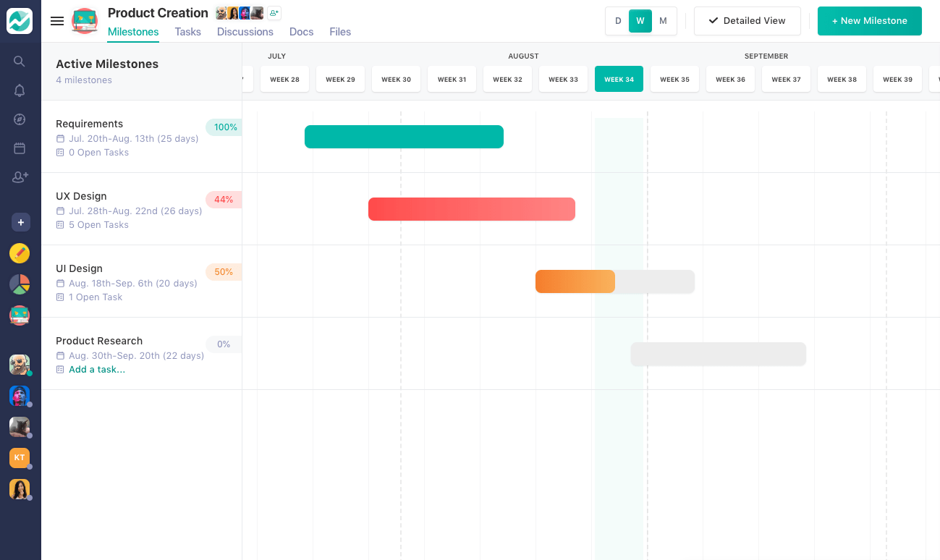Open the yellow pencil app icon in sidebar
This screenshot has height=560, width=940.
[20, 253]
